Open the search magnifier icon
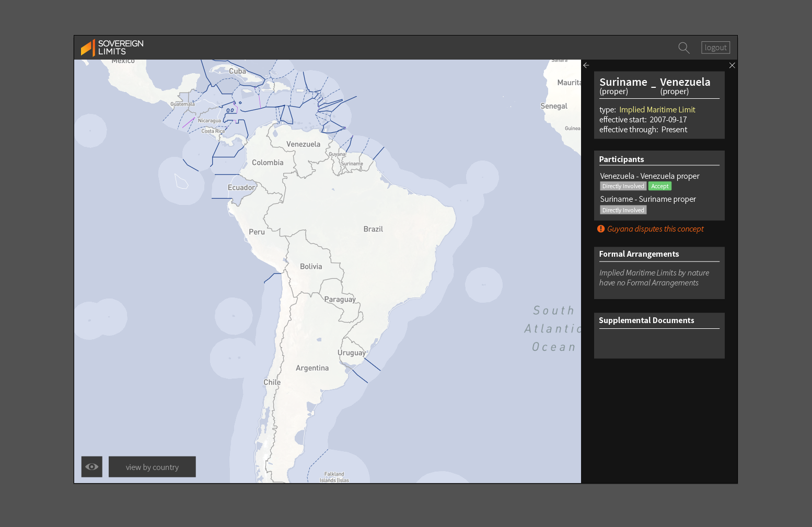The height and width of the screenshot is (527, 812). (x=683, y=48)
